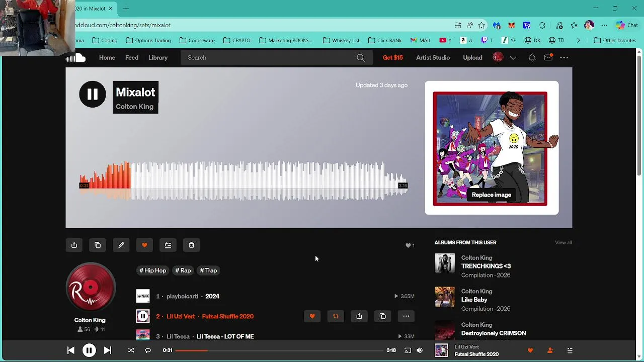Share the Futsal Shuffle 2020 track row
644x362 pixels.
[359, 316]
